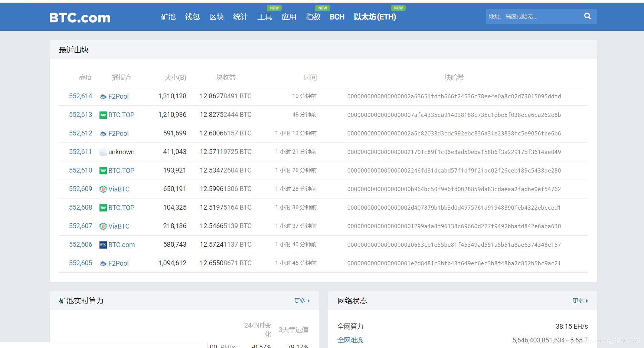Open block height 552,610
Viewport: 644px width, 348px height.
coord(81,170)
